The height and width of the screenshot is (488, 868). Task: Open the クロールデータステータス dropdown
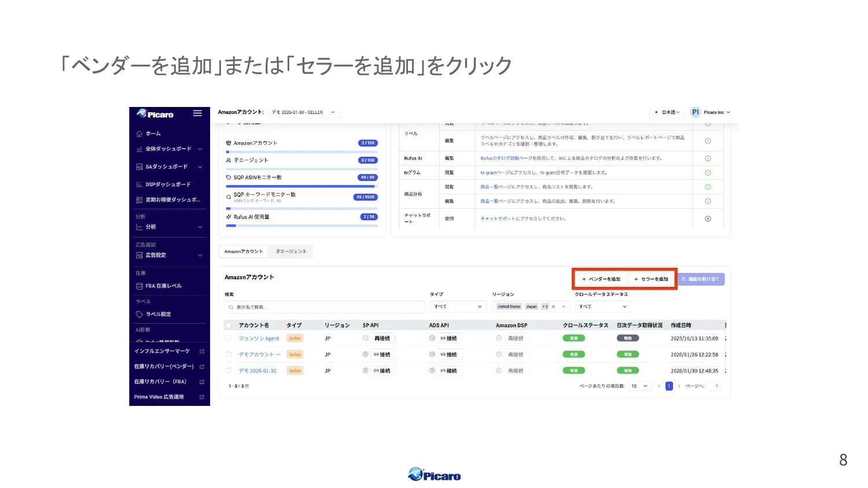pyautogui.click(x=603, y=307)
